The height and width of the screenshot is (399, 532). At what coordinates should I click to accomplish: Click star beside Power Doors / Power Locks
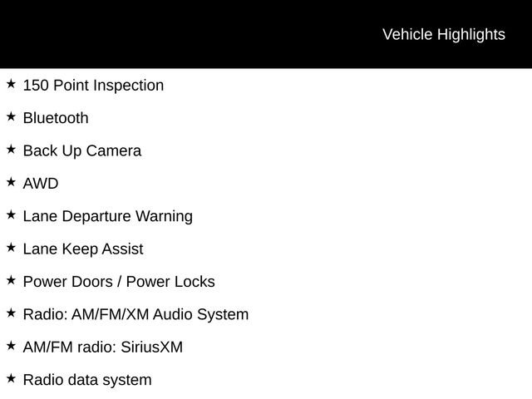pyautogui.click(x=11, y=280)
